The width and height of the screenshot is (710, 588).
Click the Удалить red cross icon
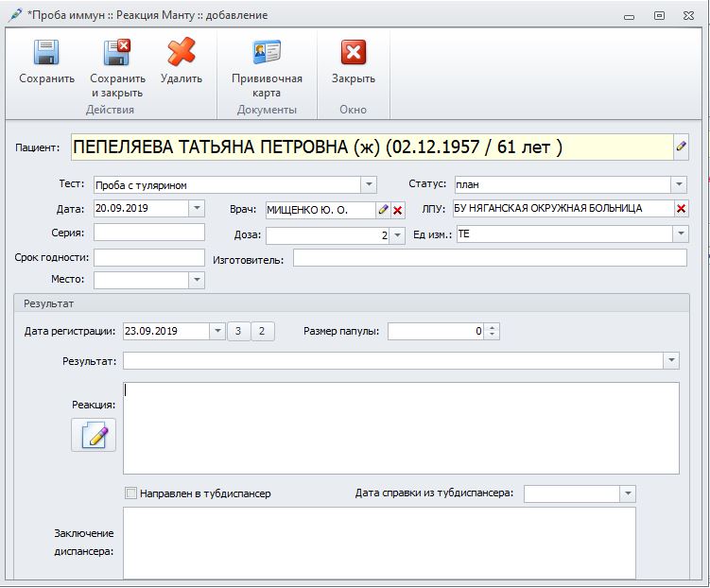[x=181, y=53]
